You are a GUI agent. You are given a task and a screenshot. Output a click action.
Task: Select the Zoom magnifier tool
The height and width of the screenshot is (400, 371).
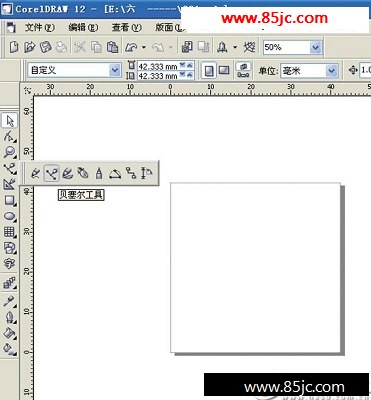tap(10, 152)
